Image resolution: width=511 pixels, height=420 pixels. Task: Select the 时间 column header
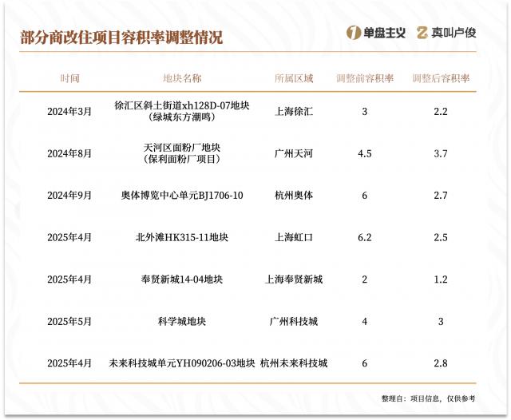pos(69,79)
